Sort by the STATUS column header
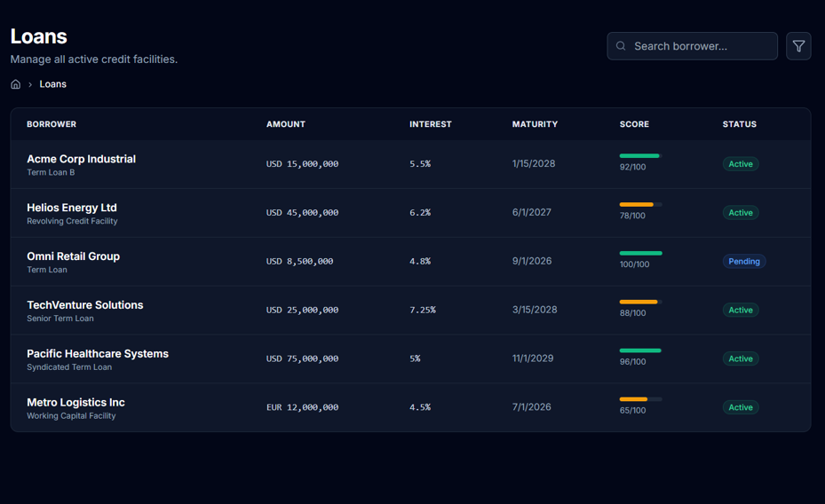 point(739,124)
